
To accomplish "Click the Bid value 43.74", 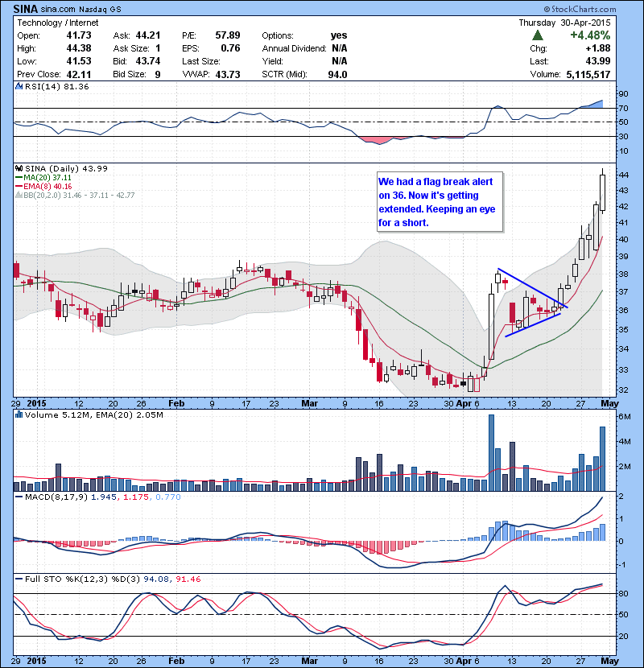I will tap(148, 61).
